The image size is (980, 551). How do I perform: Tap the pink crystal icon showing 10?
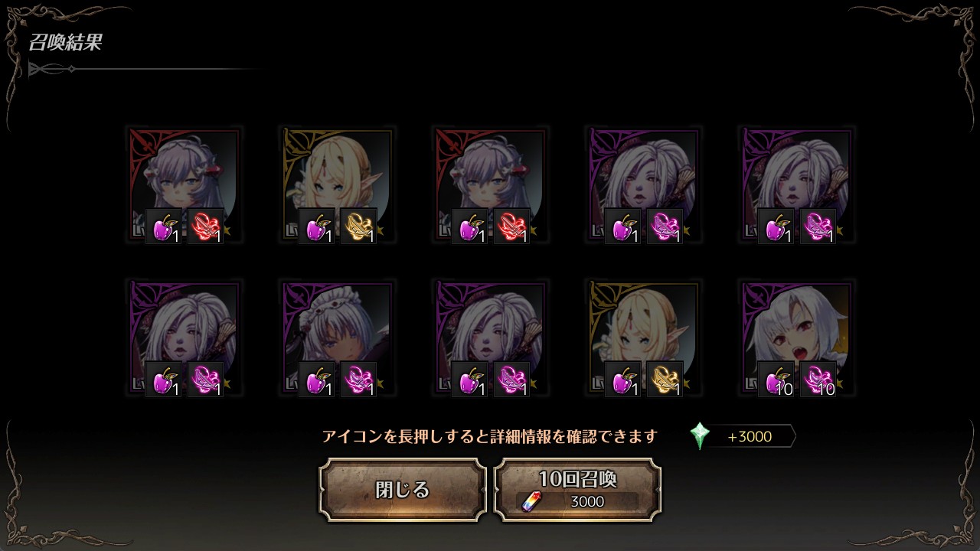(x=818, y=380)
